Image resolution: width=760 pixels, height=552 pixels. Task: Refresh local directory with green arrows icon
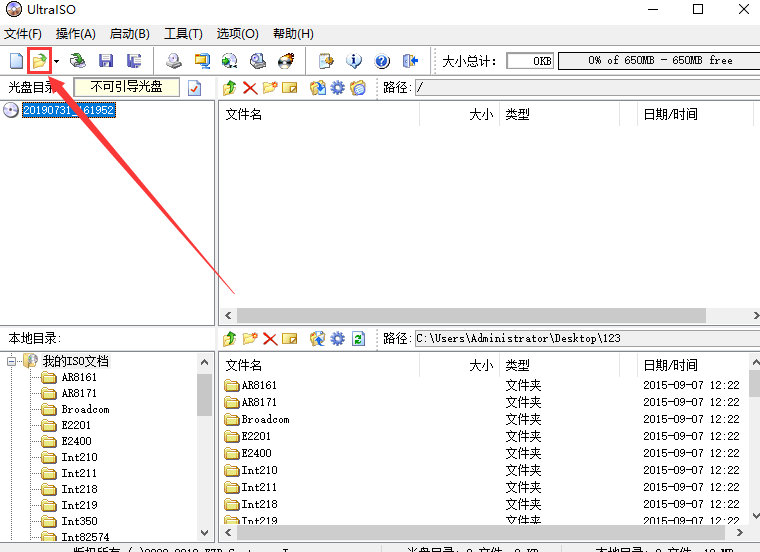click(358, 339)
